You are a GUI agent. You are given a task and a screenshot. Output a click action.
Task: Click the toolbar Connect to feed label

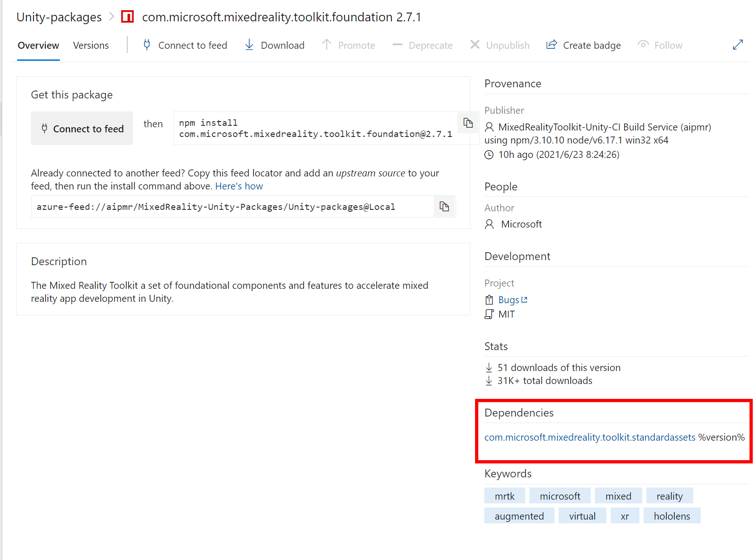(x=193, y=46)
